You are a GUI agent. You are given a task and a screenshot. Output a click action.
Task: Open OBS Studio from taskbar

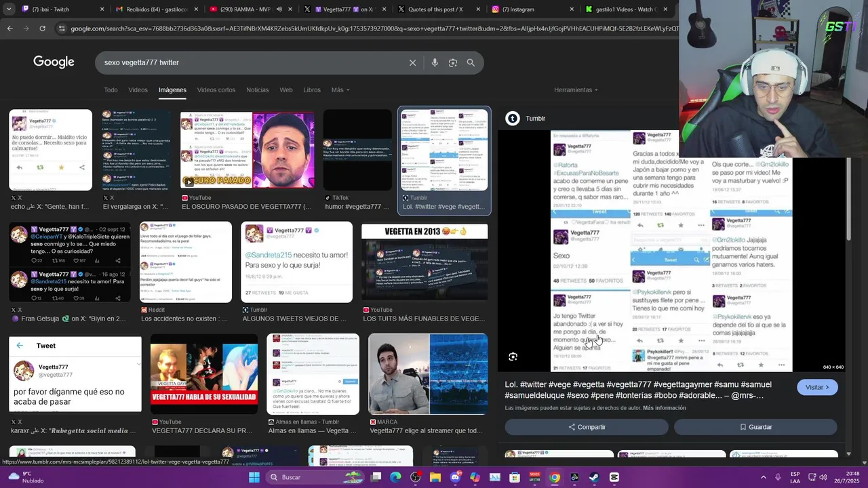(415, 477)
